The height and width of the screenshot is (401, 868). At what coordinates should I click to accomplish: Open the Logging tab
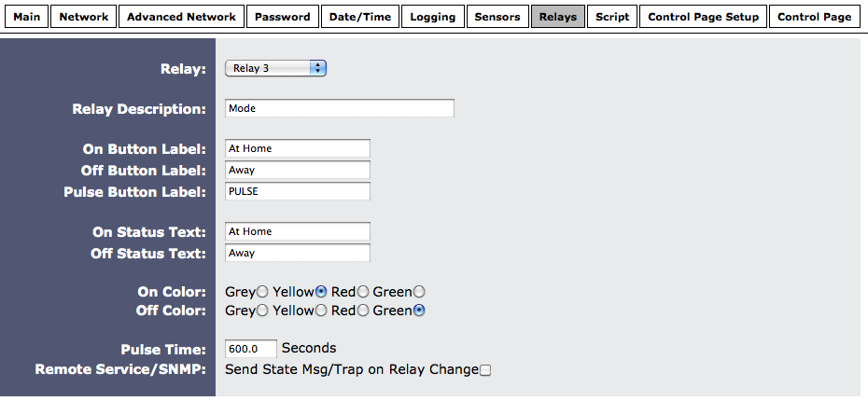pyautogui.click(x=432, y=17)
